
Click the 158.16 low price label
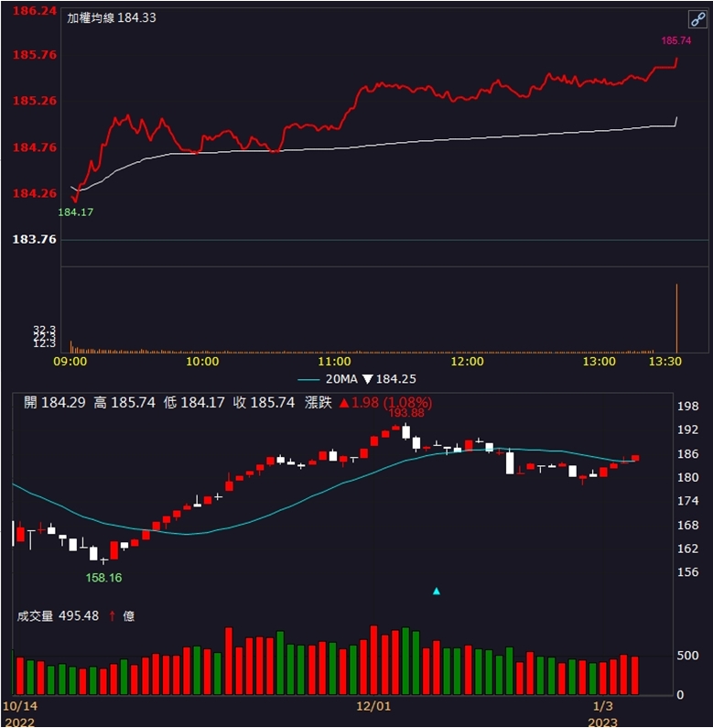pyautogui.click(x=103, y=578)
